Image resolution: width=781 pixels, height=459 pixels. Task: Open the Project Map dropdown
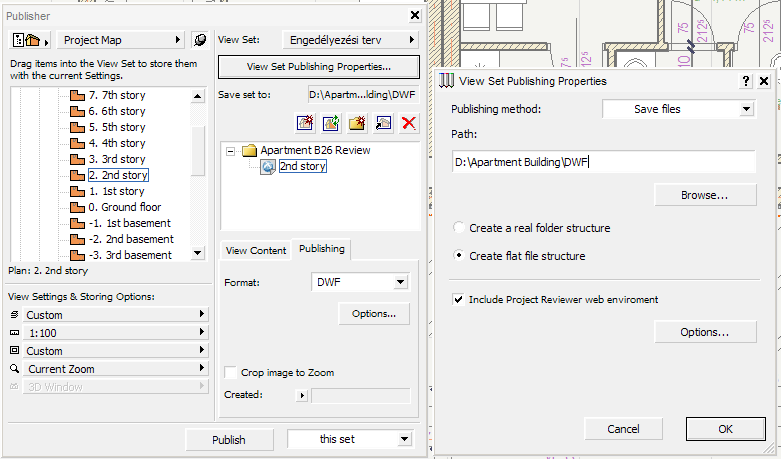[x=121, y=40]
